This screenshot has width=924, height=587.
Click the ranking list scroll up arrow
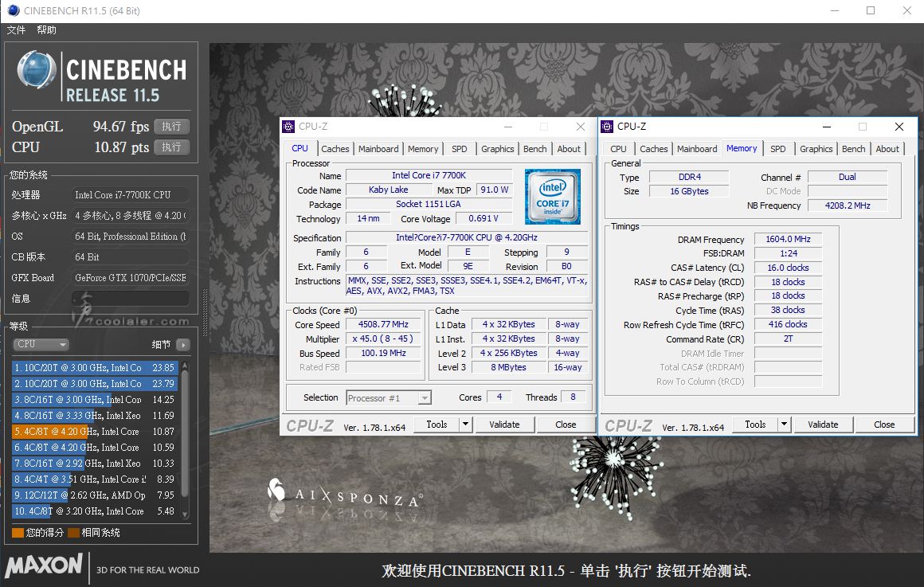click(x=185, y=366)
